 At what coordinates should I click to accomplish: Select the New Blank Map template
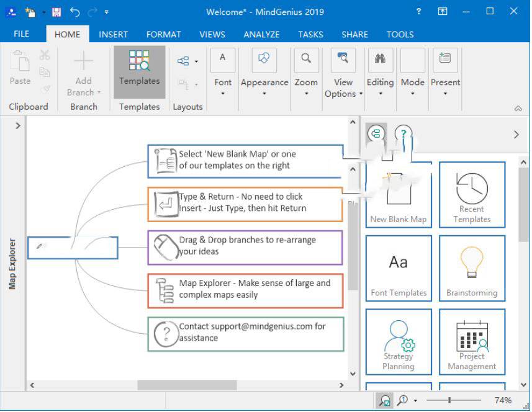399,194
